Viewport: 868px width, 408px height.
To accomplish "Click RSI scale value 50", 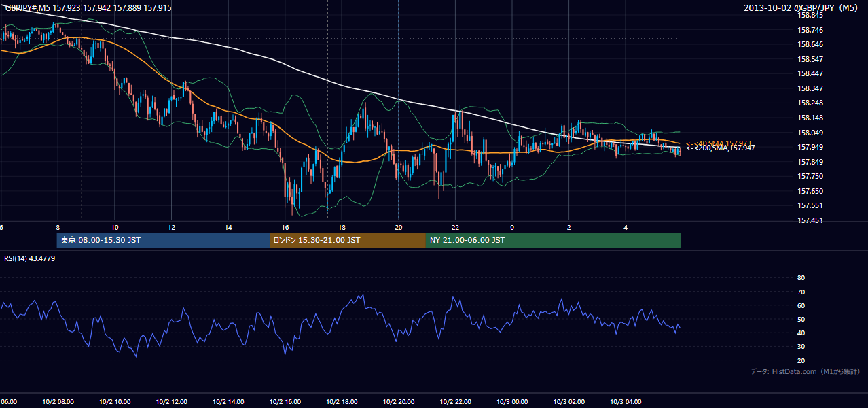I will tap(801, 319).
